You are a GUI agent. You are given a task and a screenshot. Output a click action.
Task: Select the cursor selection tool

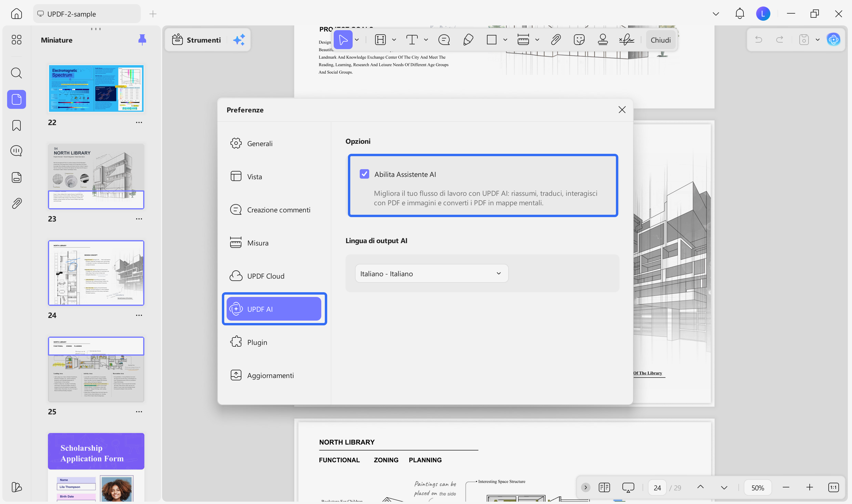(x=343, y=40)
